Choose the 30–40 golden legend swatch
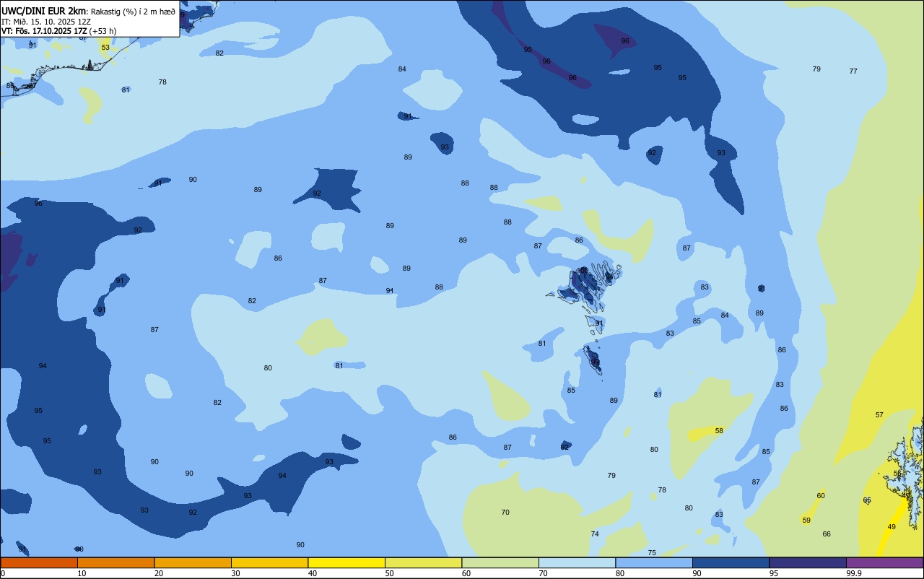 pos(269,562)
